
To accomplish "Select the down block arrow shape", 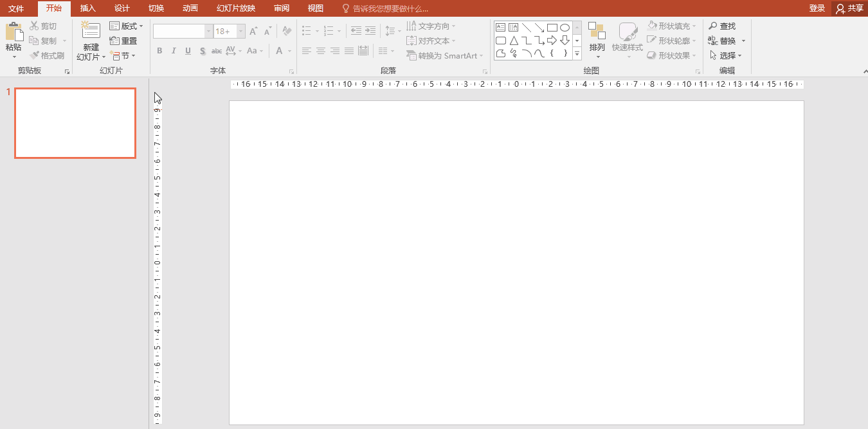I will click(x=565, y=41).
